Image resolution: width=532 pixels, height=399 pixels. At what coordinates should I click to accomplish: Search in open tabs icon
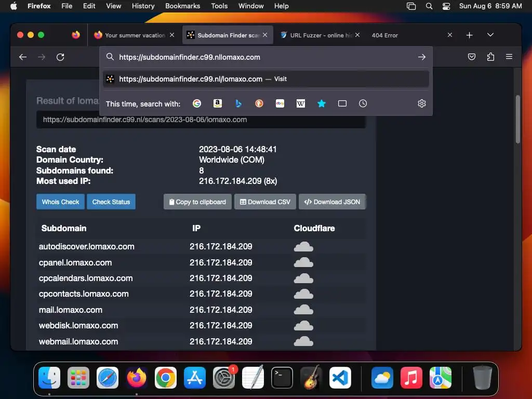[x=342, y=103]
